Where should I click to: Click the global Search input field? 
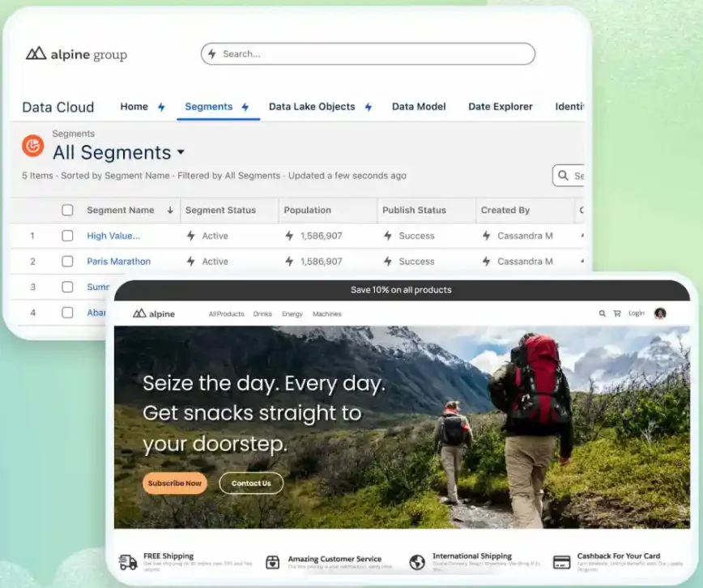(368, 54)
